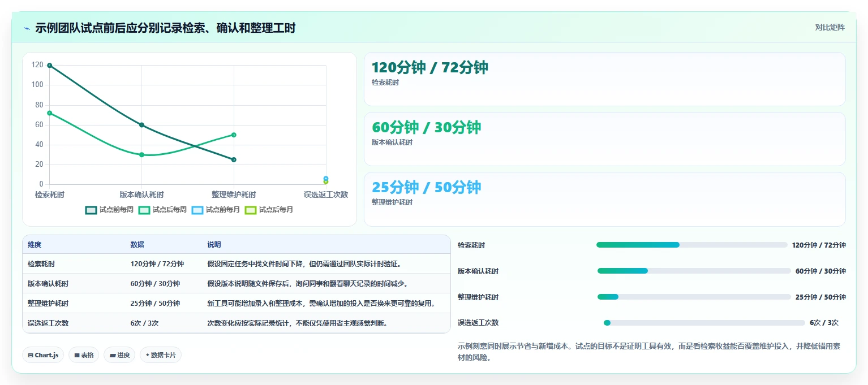Click the 进度 tag
Image resolution: width=868 pixels, height=385 pixels.
tap(119, 355)
